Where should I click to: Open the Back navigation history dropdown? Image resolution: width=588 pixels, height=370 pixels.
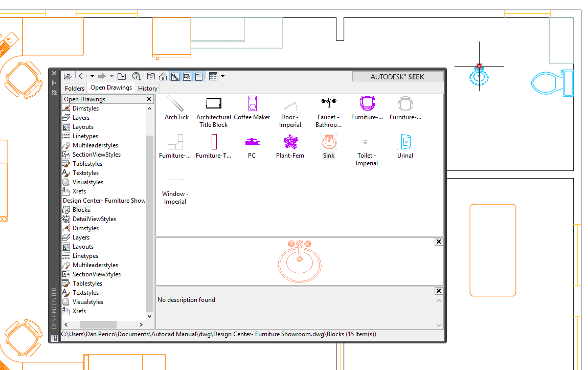pos(92,76)
